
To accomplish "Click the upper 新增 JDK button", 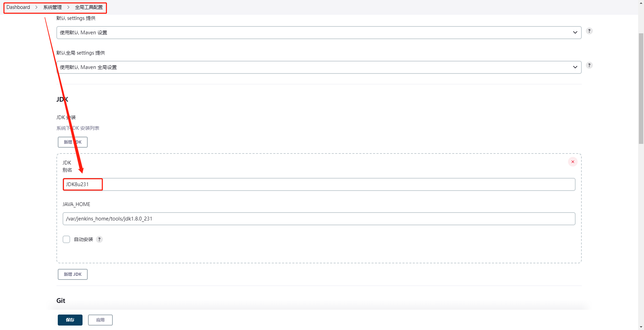I will (x=73, y=142).
